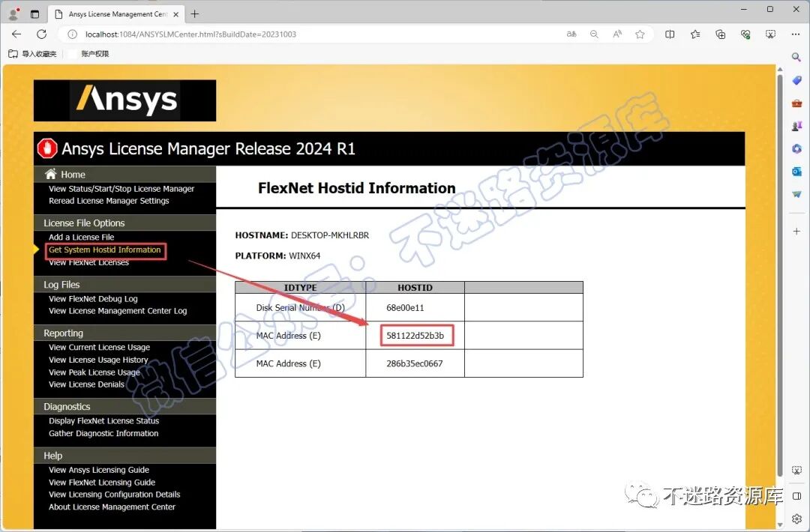Open tab actions menu

[x=34, y=14]
